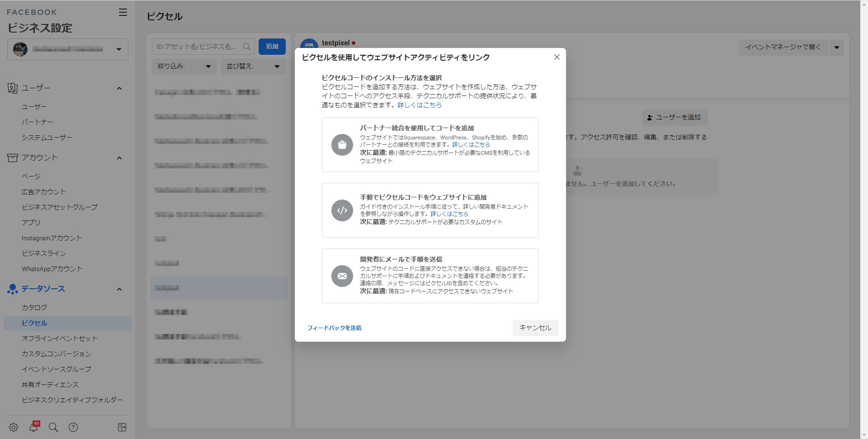Image resolution: width=868 pixels, height=439 pixels.
Task: Open アプリ in sidebar
Action: (31, 223)
